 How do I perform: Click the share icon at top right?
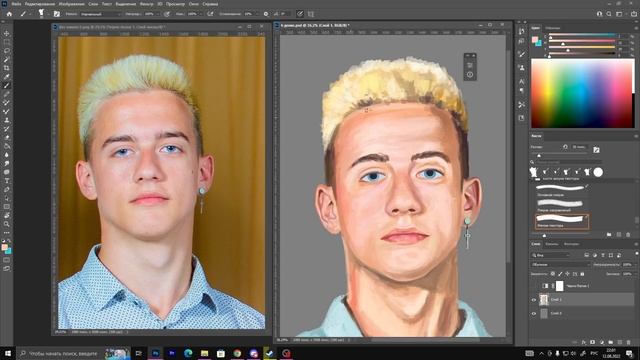(634, 14)
